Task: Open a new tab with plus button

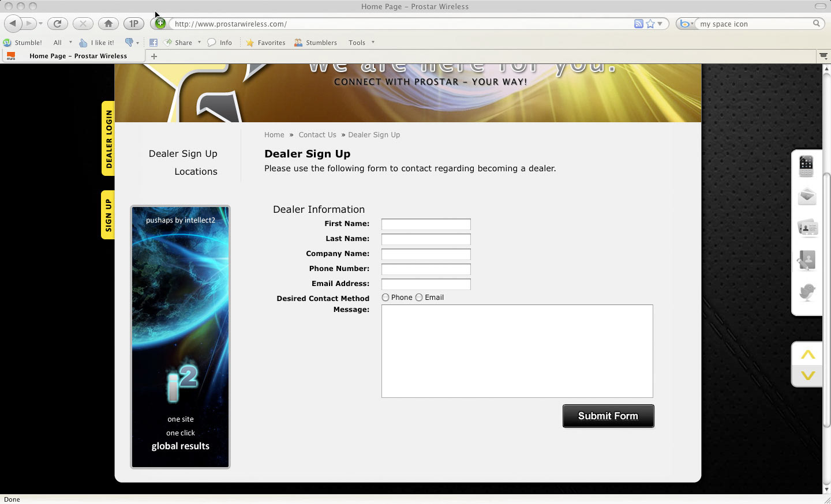Action: click(x=154, y=57)
